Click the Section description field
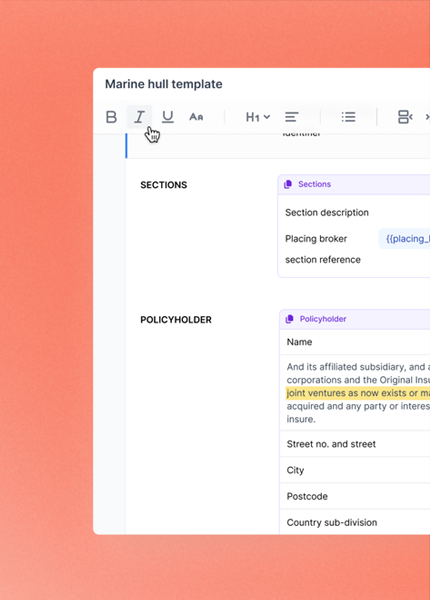The width and height of the screenshot is (430, 600). [327, 212]
